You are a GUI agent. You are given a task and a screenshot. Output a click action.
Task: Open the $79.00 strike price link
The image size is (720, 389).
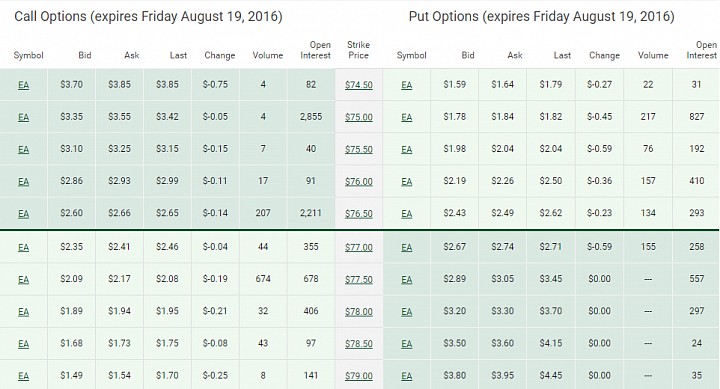click(x=359, y=376)
